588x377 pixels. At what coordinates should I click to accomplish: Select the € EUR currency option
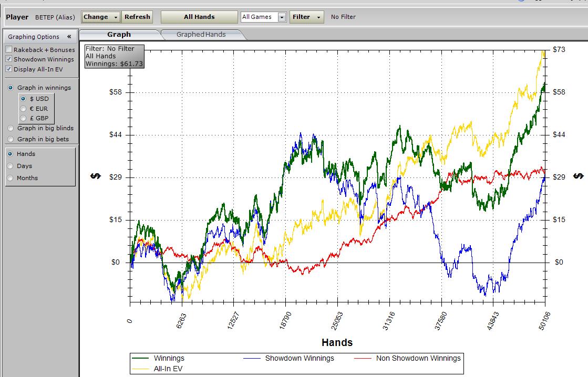[23, 109]
